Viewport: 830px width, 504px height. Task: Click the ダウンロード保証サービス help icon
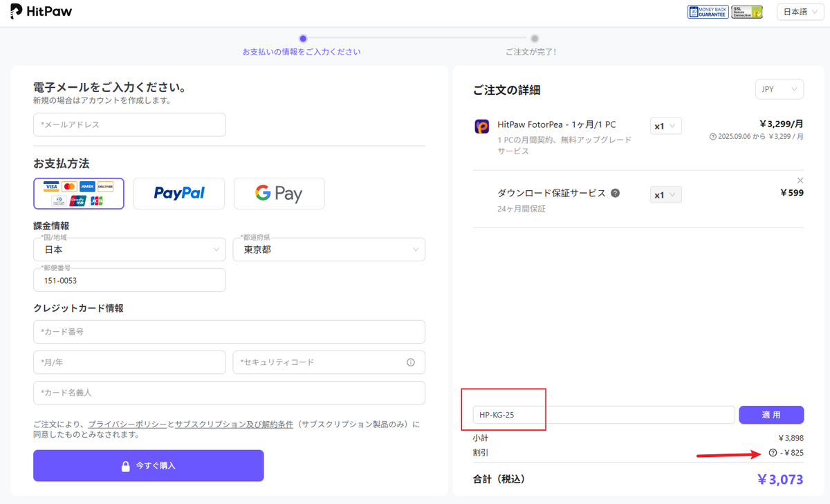(x=615, y=193)
